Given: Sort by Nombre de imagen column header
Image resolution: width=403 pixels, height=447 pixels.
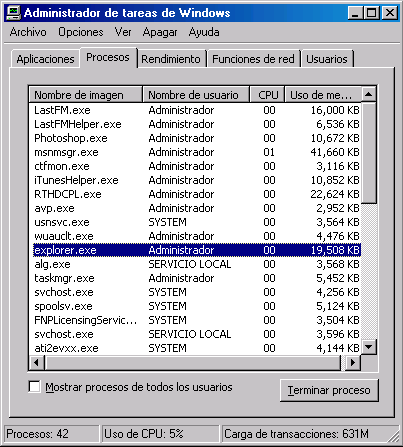Looking at the screenshot, I should coord(86,95).
